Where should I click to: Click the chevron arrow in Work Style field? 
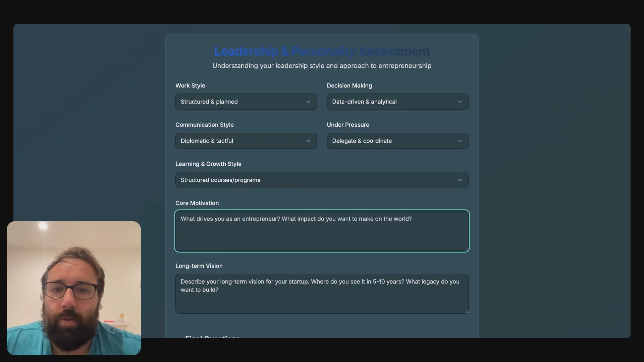click(x=308, y=102)
